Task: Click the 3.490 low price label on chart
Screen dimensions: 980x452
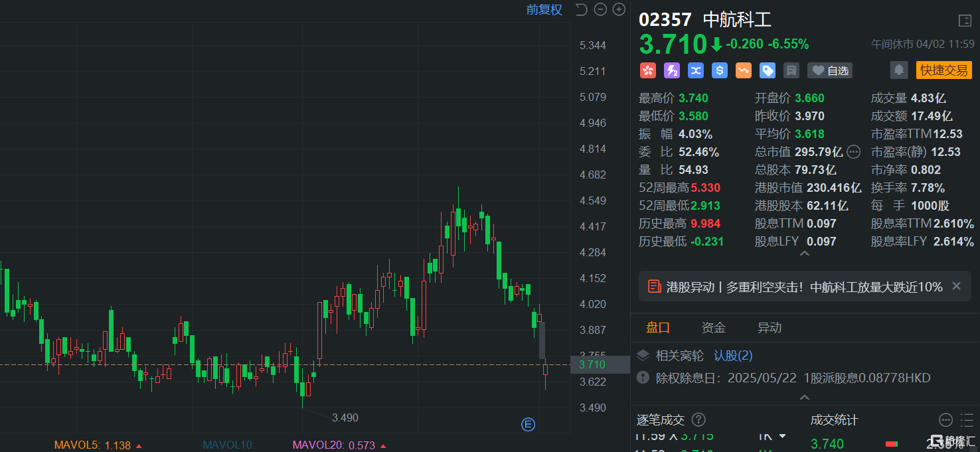Action: click(345, 417)
